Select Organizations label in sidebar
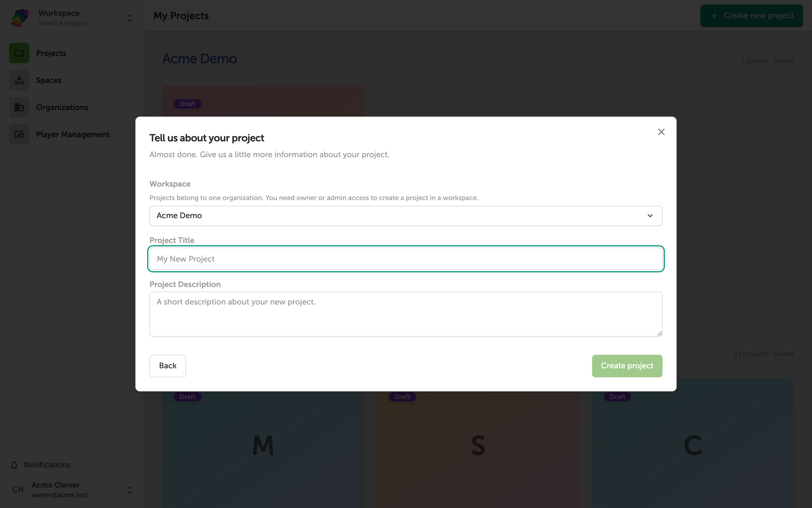Screen dimensions: 812x508 [x=62, y=107]
